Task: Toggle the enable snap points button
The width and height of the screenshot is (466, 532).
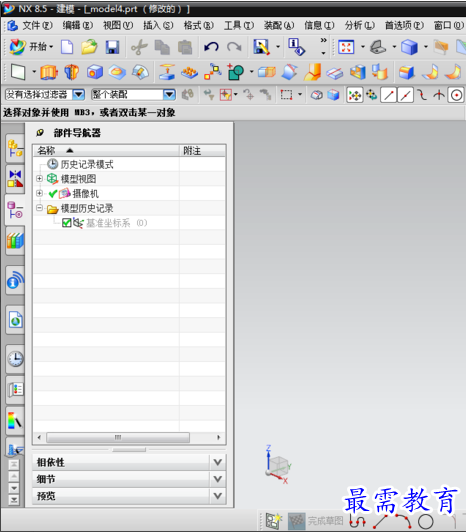Action: tap(355, 95)
